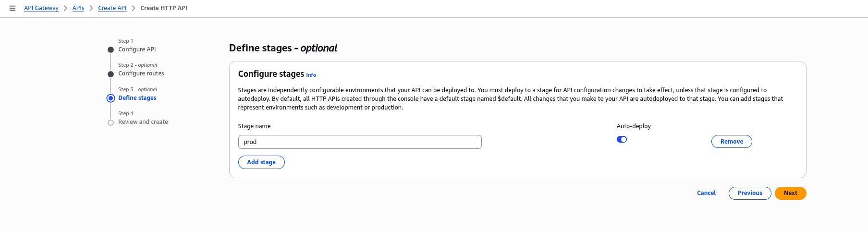This screenshot has height=231, width=868.
Task: Click the Step 2 circle marker
Action: click(x=110, y=74)
